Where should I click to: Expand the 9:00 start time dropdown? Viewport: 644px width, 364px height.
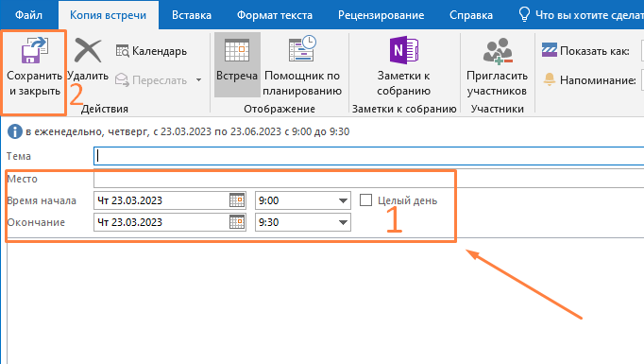343,200
